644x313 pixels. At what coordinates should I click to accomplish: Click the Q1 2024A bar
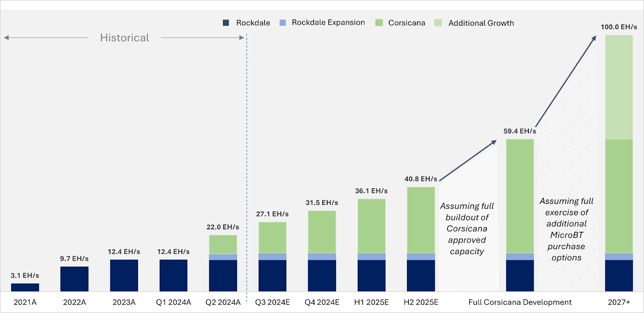pos(173,276)
